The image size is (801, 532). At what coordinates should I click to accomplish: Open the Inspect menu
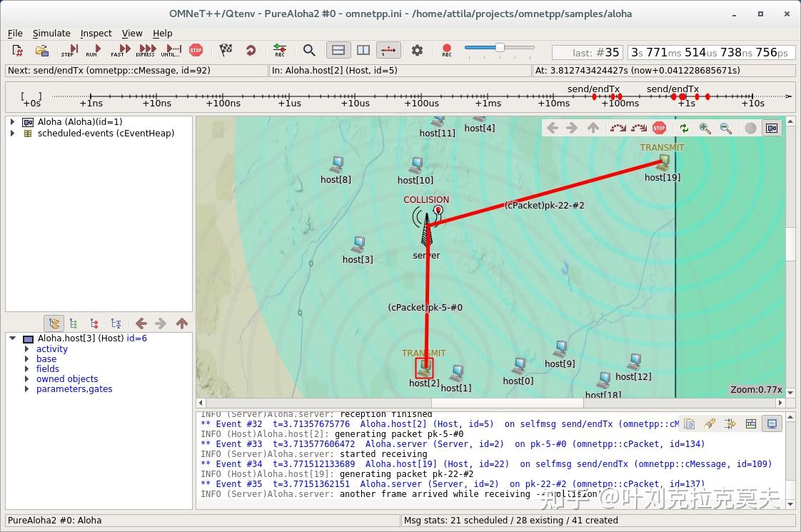(96, 34)
